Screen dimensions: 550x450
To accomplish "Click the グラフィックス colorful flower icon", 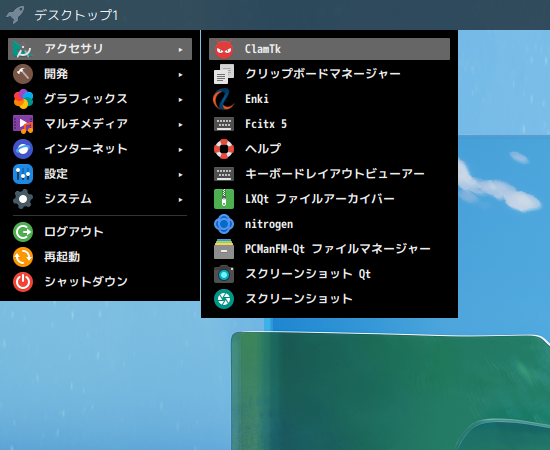I will (23, 99).
